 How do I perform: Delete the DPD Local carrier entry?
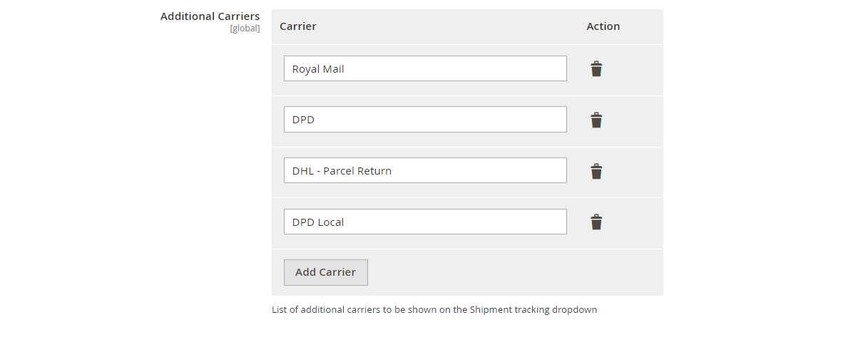[x=596, y=222]
